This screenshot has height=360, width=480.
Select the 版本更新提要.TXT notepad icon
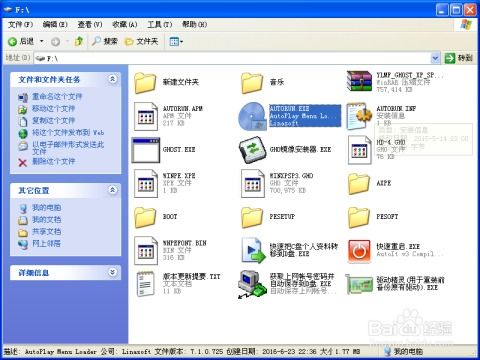pos(146,284)
